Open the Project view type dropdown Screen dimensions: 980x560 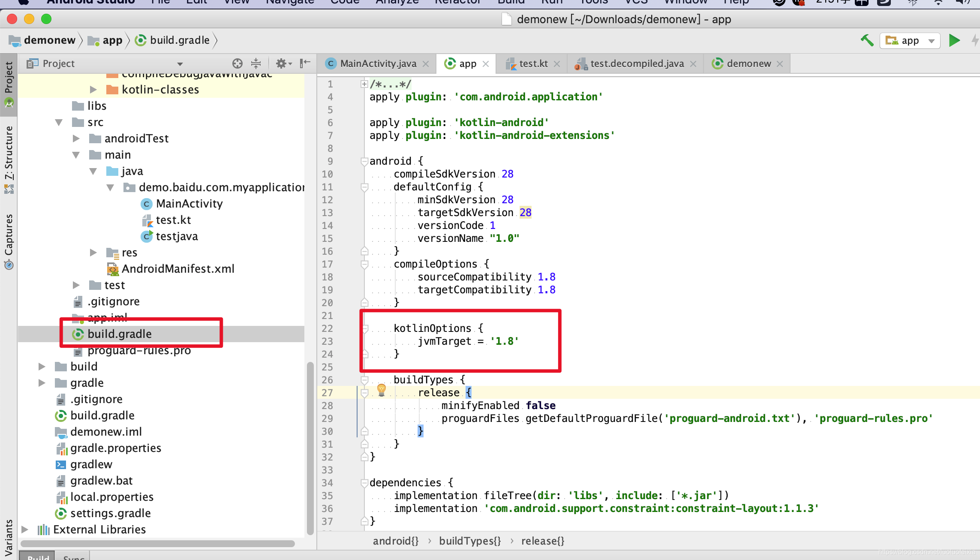click(180, 64)
